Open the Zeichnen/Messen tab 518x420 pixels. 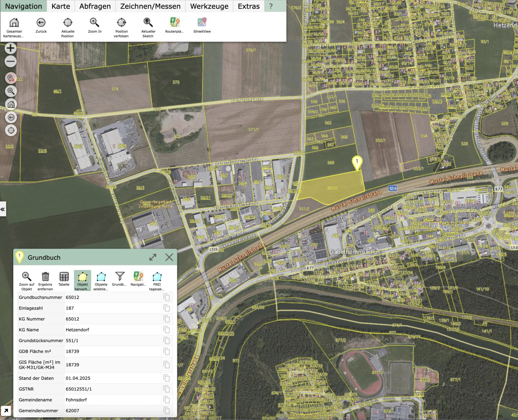(x=150, y=6)
